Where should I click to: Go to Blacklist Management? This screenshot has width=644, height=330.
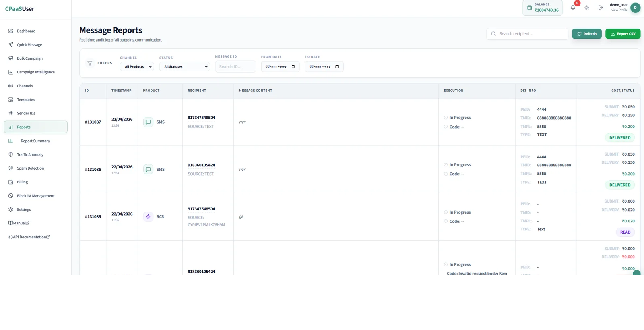(x=35, y=196)
